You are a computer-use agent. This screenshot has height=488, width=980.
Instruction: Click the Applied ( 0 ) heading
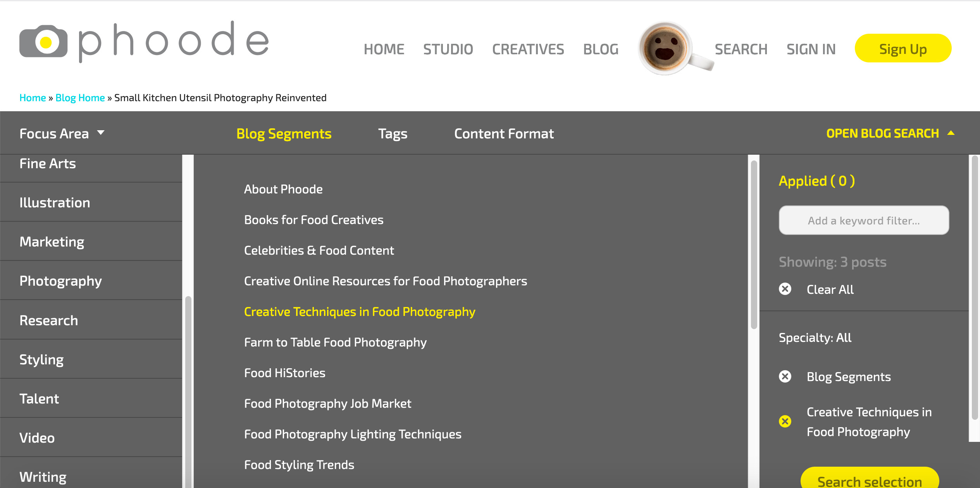click(x=817, y=181)
